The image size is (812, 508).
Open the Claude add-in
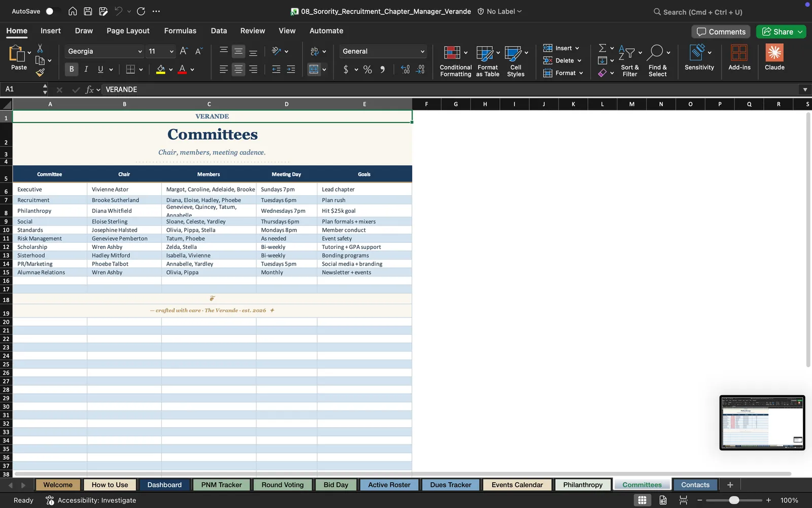[774, 57]
